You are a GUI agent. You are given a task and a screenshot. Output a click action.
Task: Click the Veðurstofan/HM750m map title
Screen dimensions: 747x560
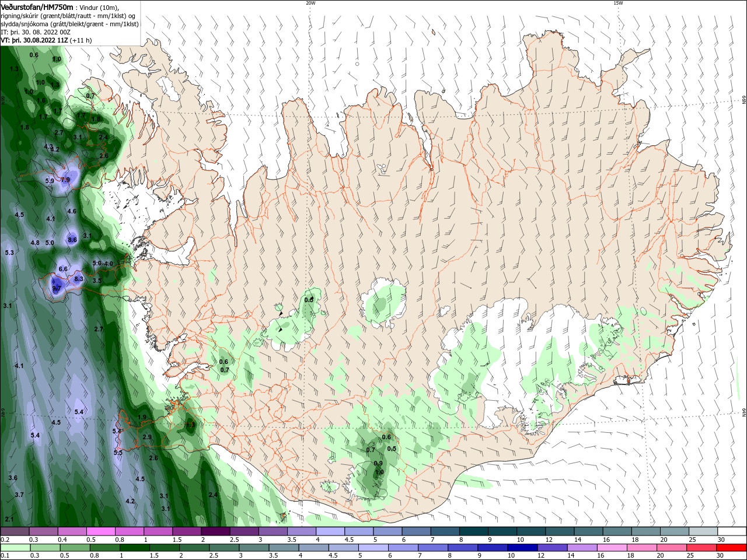point(37,6)
